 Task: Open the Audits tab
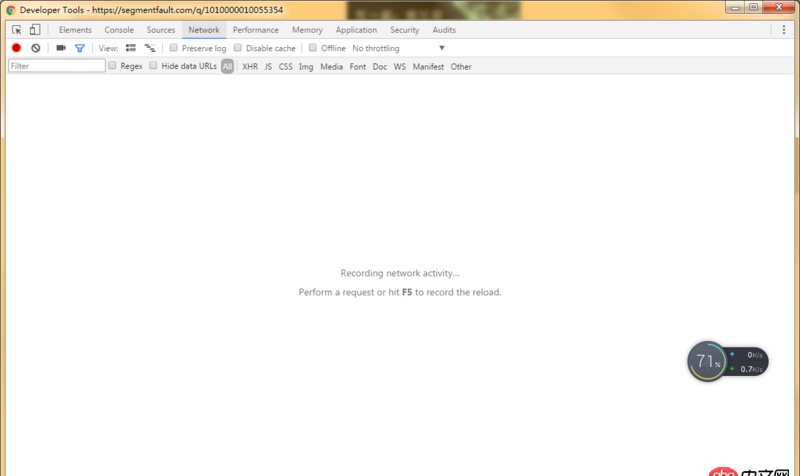coord(444,30)
